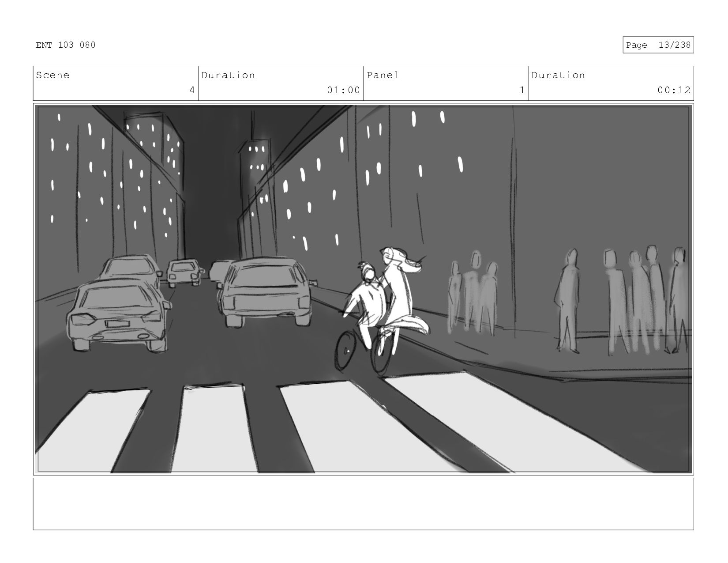Click the empty notes box below the panel
This screenshot has height=563, width=728.
(363, 504)
